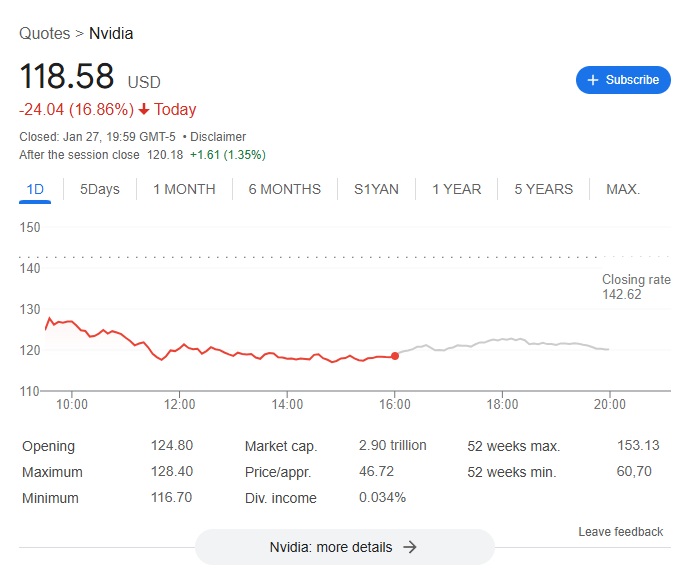Click the Minimum value 116.70

point(171,497)
